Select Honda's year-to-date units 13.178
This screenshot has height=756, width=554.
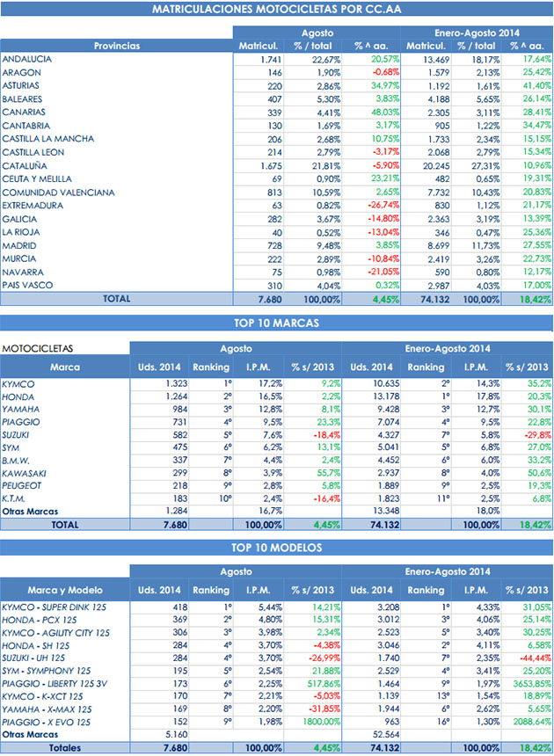coord(386,396)
